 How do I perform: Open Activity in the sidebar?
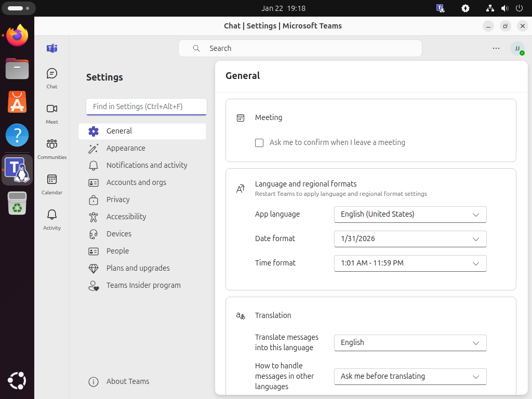click(x=51, y=218)
